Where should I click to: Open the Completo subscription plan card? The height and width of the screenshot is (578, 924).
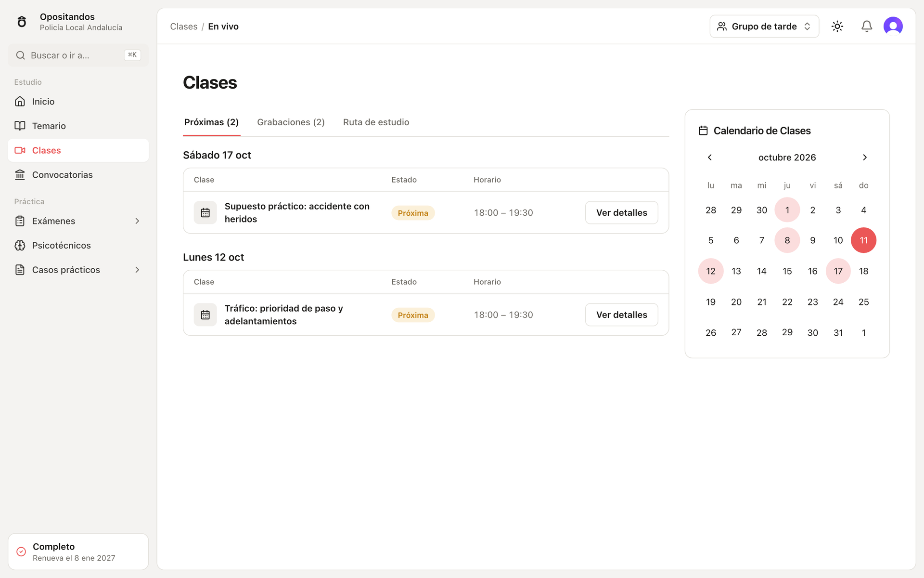78,552
